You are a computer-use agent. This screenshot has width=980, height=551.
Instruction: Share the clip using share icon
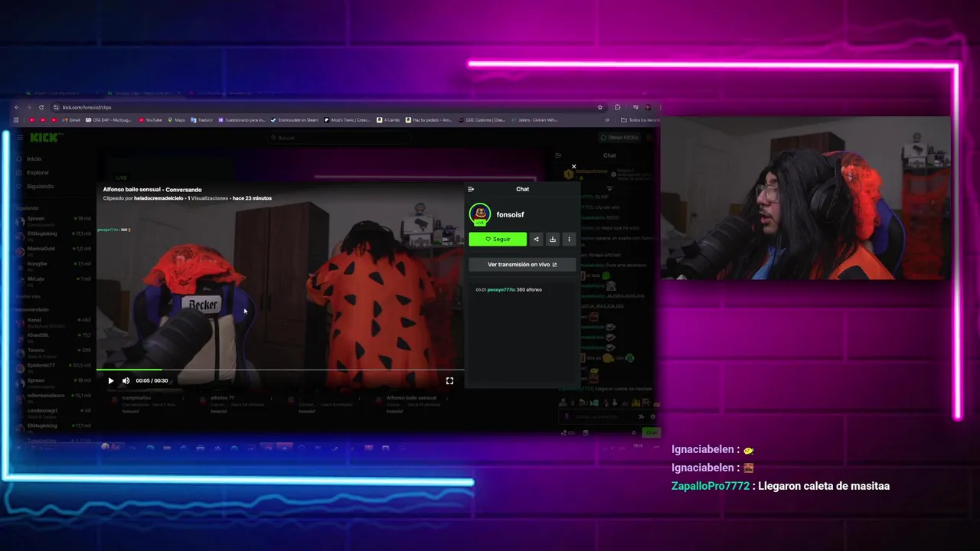tap(536, 239)
